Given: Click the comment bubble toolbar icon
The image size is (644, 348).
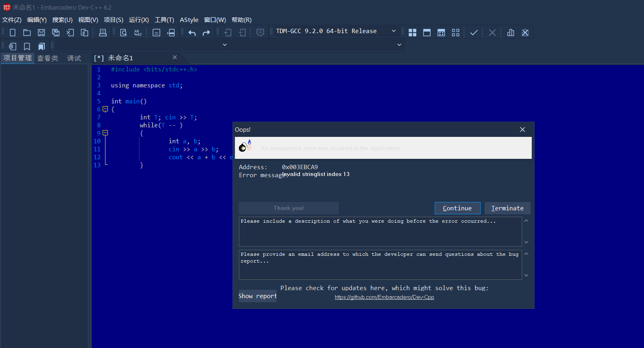Looking at the screenshot, I should (x=260, y=33).
